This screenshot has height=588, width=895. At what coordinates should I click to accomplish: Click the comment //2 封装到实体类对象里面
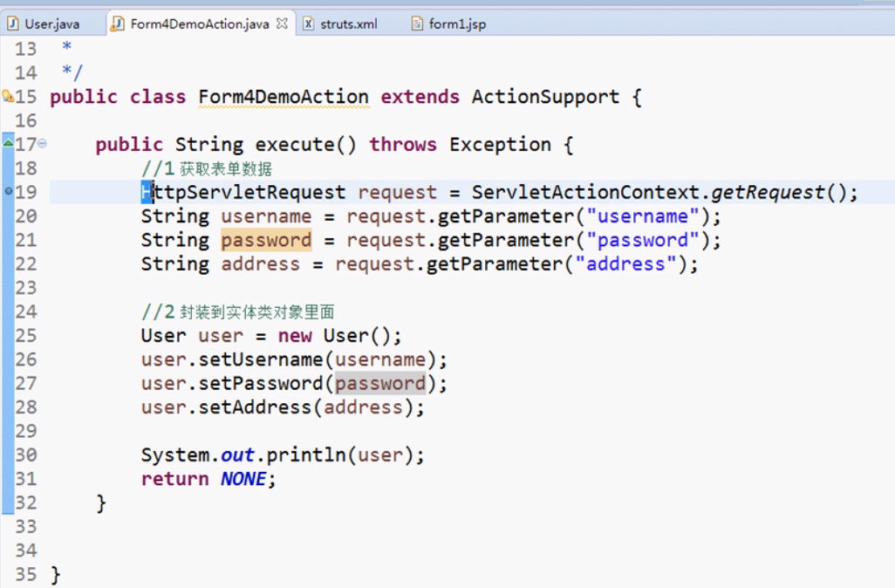(237, 312)
